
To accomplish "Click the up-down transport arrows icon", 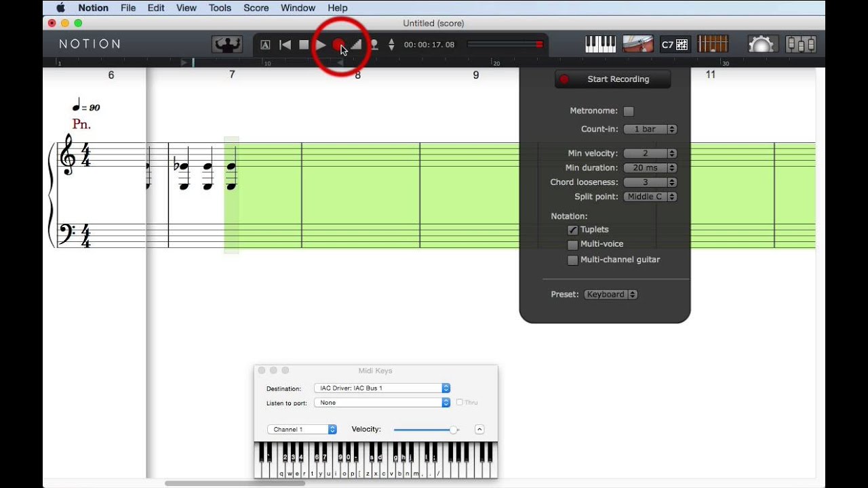I will [x=391, y=45].
